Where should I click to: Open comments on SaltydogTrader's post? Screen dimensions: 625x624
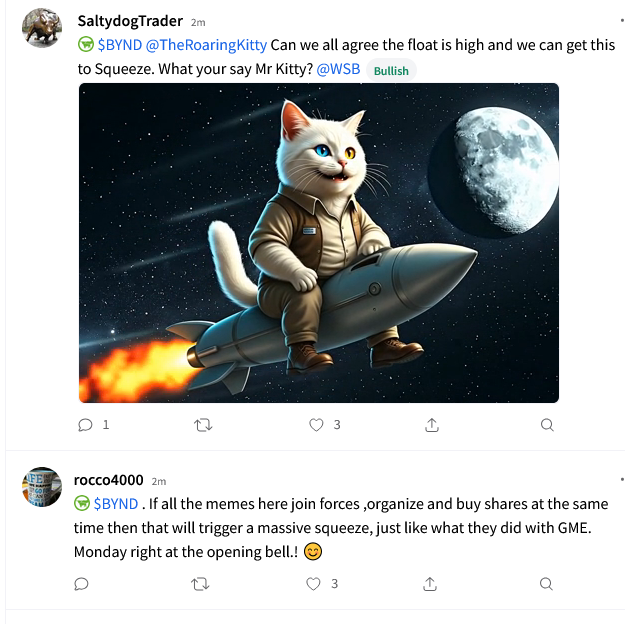click(x=85, y=425)
